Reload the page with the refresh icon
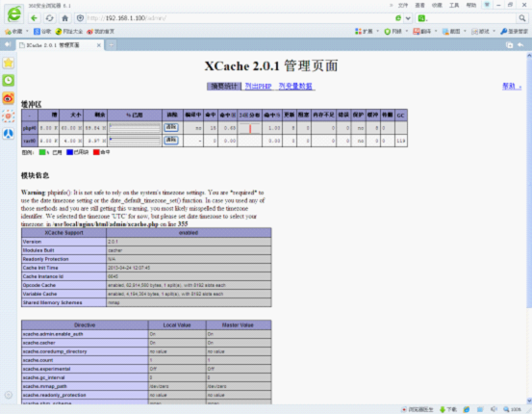This screenshot has height=414, width=532. tap(49, 18)
